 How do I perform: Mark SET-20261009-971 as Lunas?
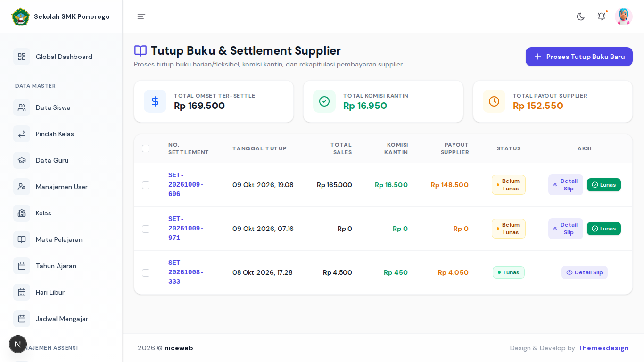pyautogui.click(x=604, y=229)
